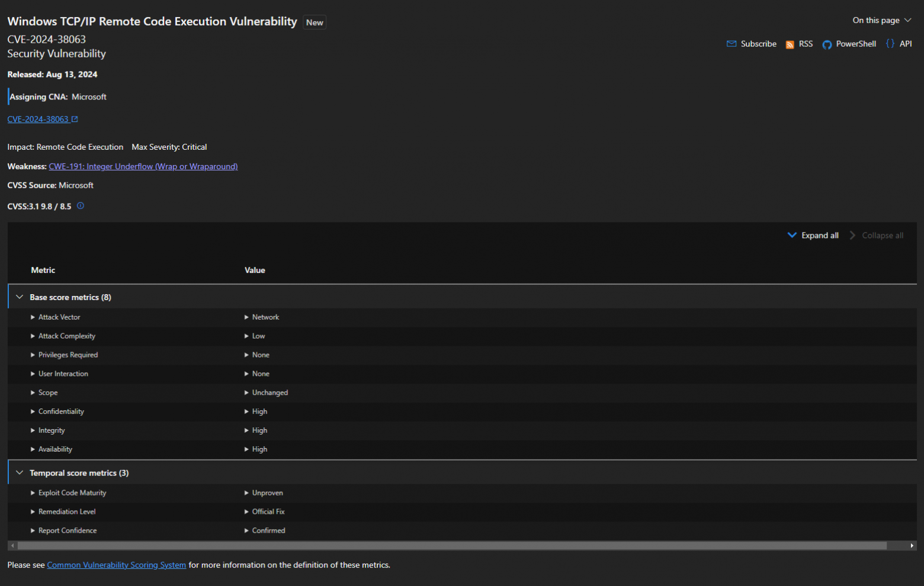924x586 pixels.
Task: Collapse the Base score metrics section
Action: pyautogui.click(x=20, y=297)
